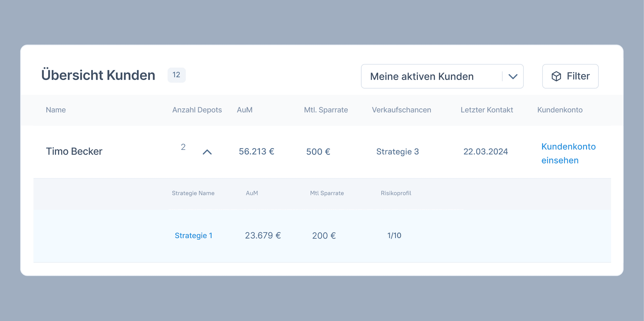The width and height of the screenshot is (644, 321).
Task: Collapse Timo Becker's depots with the chevron
Action: tap(207, 152)
